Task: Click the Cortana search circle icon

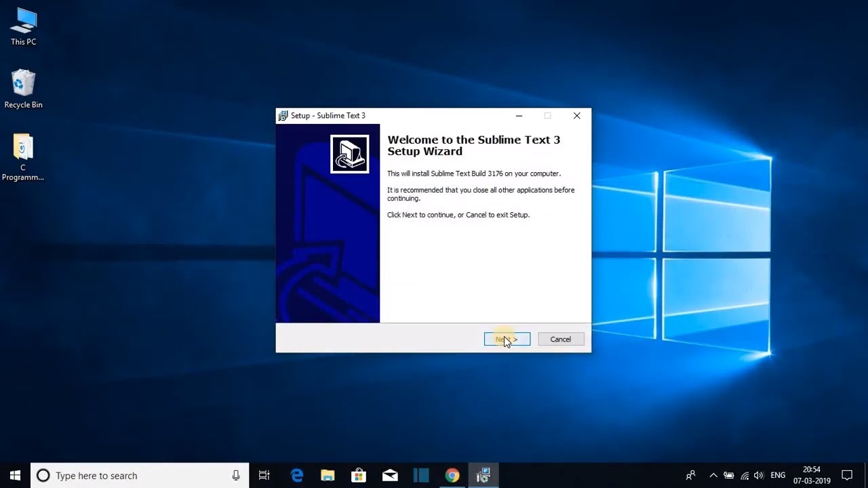Action: [x=43, y=476]
